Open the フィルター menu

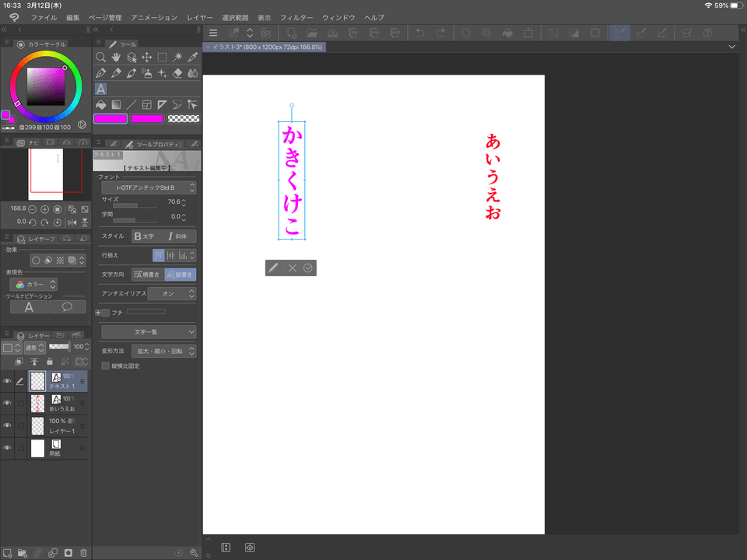[296, 17]
